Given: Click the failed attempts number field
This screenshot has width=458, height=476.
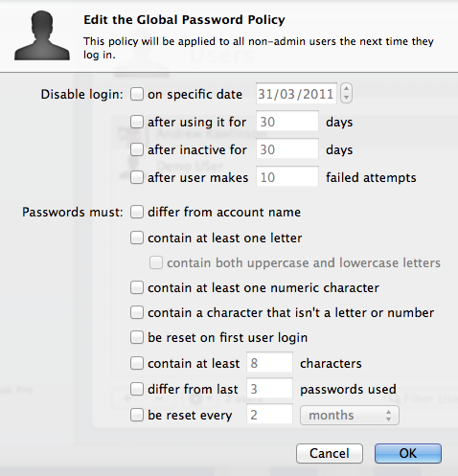Looking at the screenshot, I should pyautogui.click(x=287, y=177).
